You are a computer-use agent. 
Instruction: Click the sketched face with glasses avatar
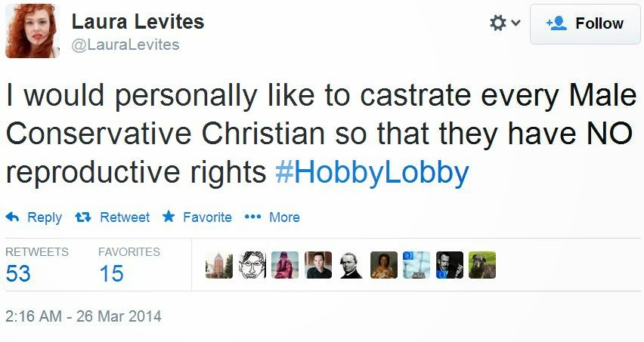point(252,265)
